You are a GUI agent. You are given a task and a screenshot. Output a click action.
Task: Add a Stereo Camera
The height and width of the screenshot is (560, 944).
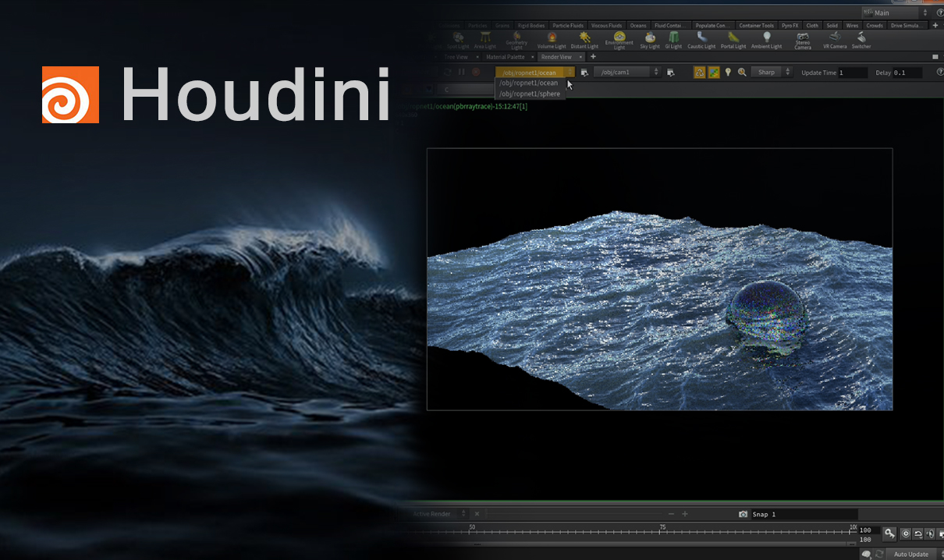(x=803, y=41)
